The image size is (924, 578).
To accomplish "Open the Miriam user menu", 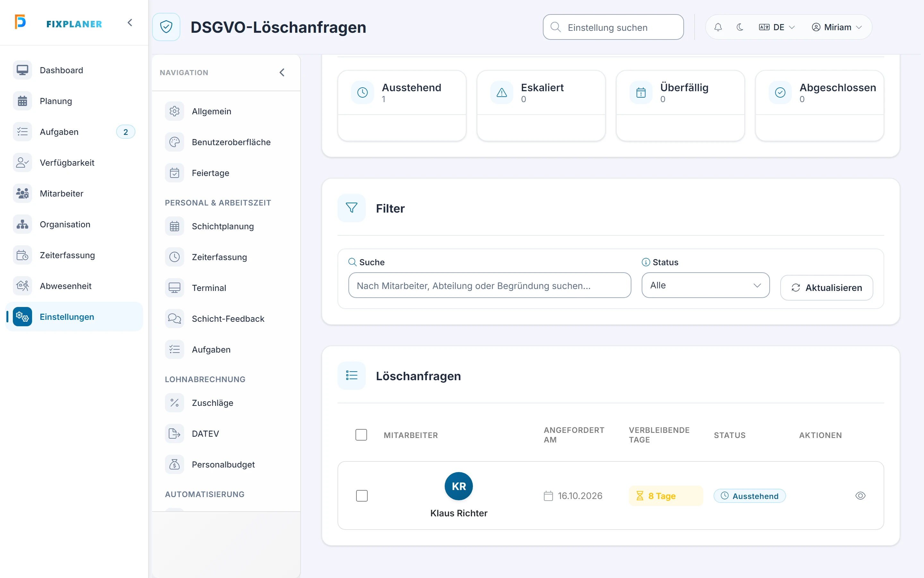I will pyautogui.click(x=836, y=27).
